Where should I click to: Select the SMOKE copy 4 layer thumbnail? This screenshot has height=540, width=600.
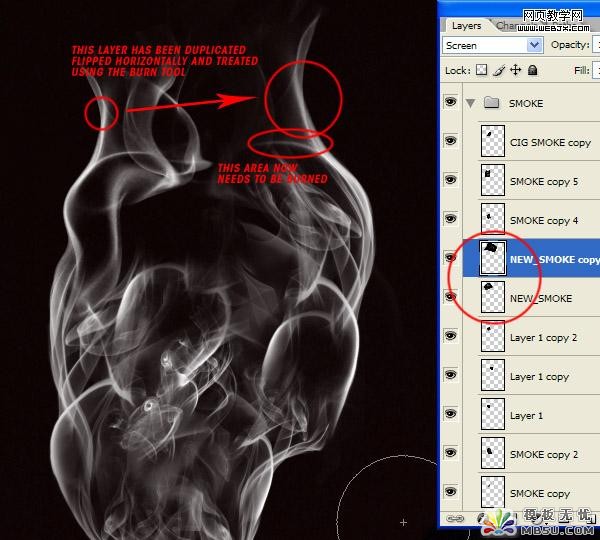click(x=492, y=219)
